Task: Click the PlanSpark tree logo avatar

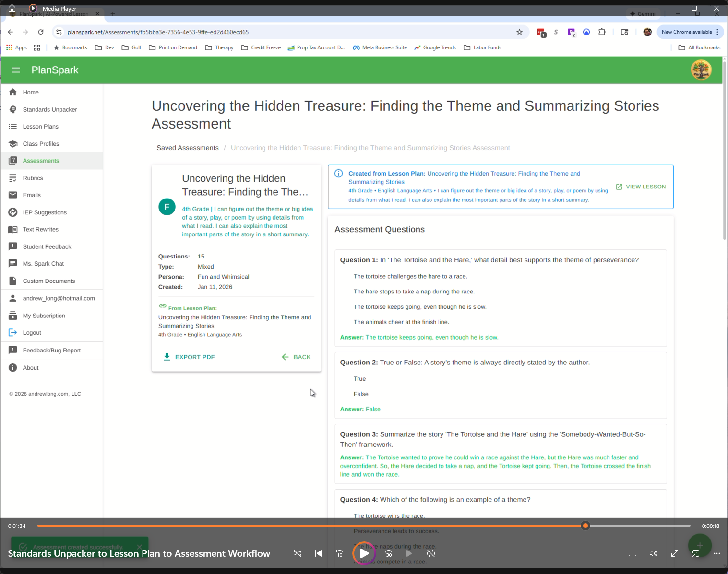Action: [701, 70]
